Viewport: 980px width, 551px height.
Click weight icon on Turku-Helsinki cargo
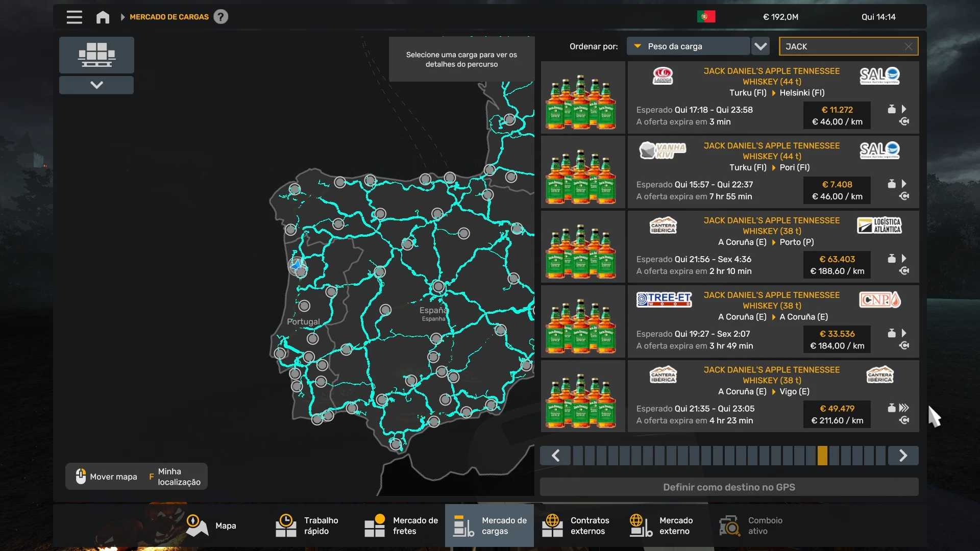pos(891,109)
